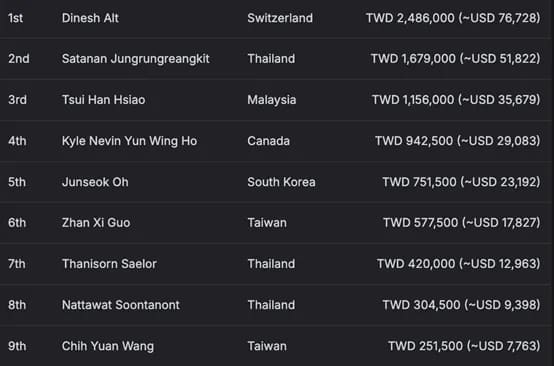This screenshot has height=366, width=554.
Task: Click Switzerland in the first row
Action: click(280, 18)
